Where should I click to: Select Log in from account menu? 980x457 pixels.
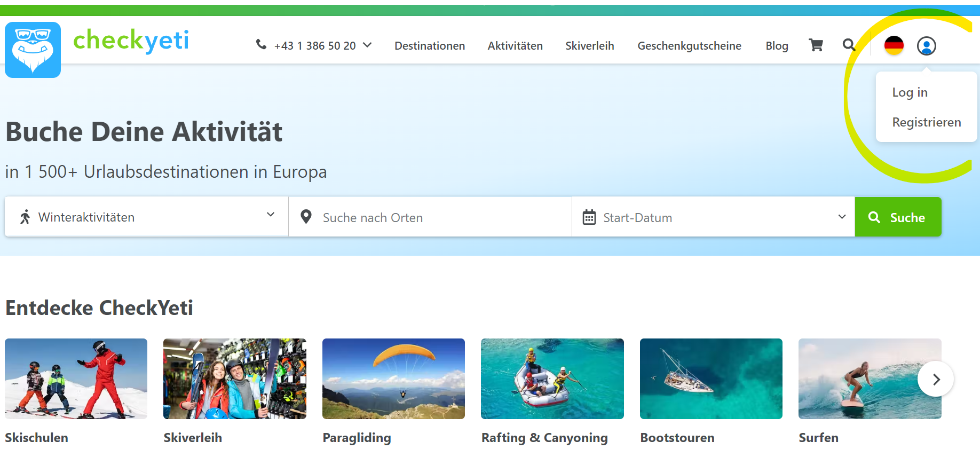coord(910,92)
